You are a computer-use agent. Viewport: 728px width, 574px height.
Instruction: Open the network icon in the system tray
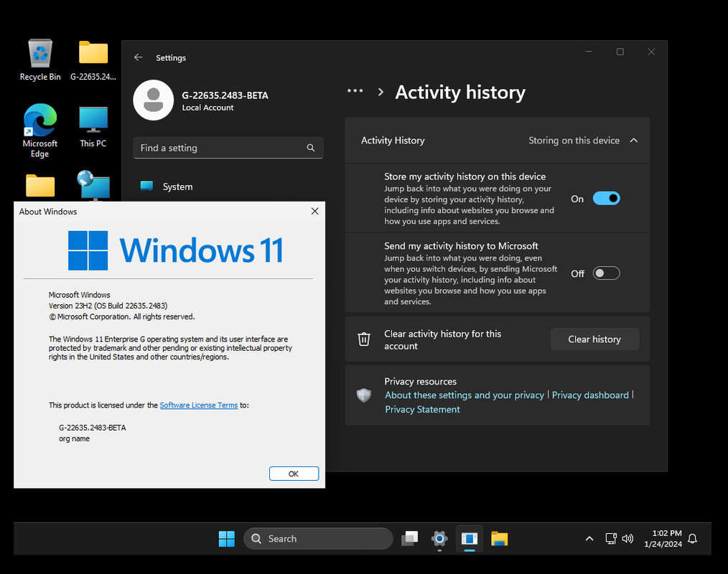[611, 538]
